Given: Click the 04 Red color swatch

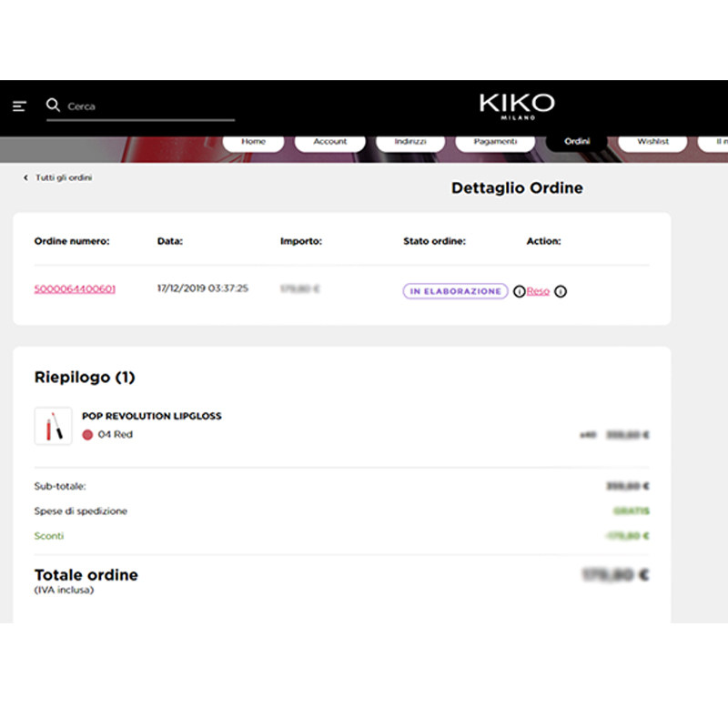Looking at the screenshot, I should tap(87, 435).
